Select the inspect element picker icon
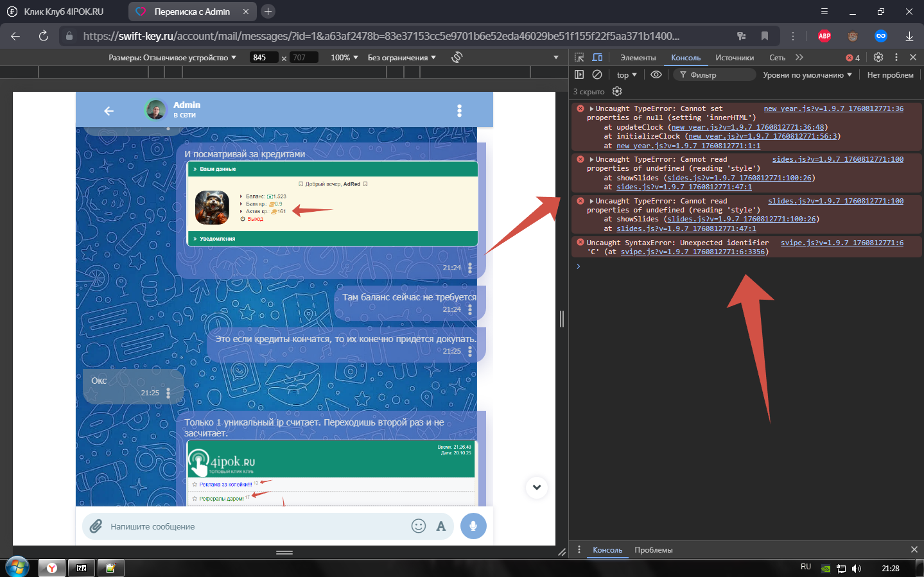This screenshot has width=924, height=577. tap(579, 57)
